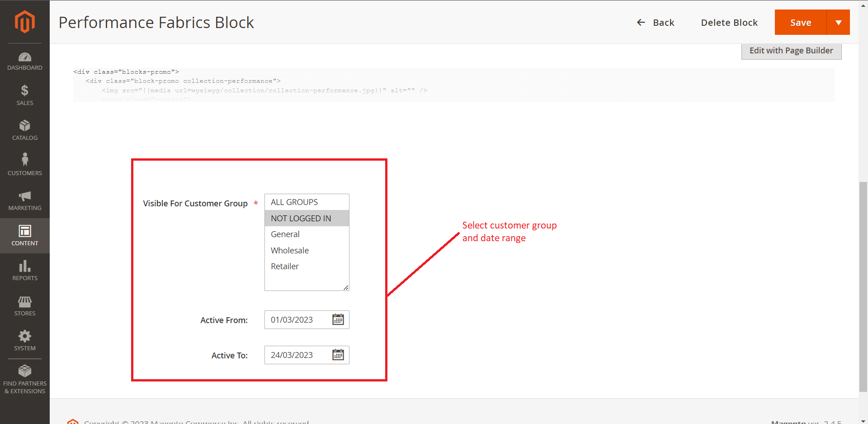Open Find Partners & Extensions
This screenshot has height=424, width=868.
point(25,376)
